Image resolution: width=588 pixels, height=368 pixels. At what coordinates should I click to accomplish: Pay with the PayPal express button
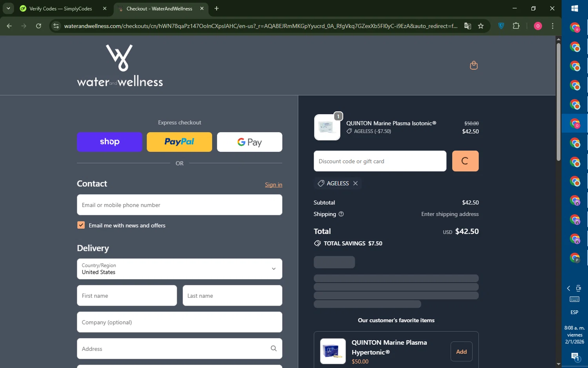[179, 142]
